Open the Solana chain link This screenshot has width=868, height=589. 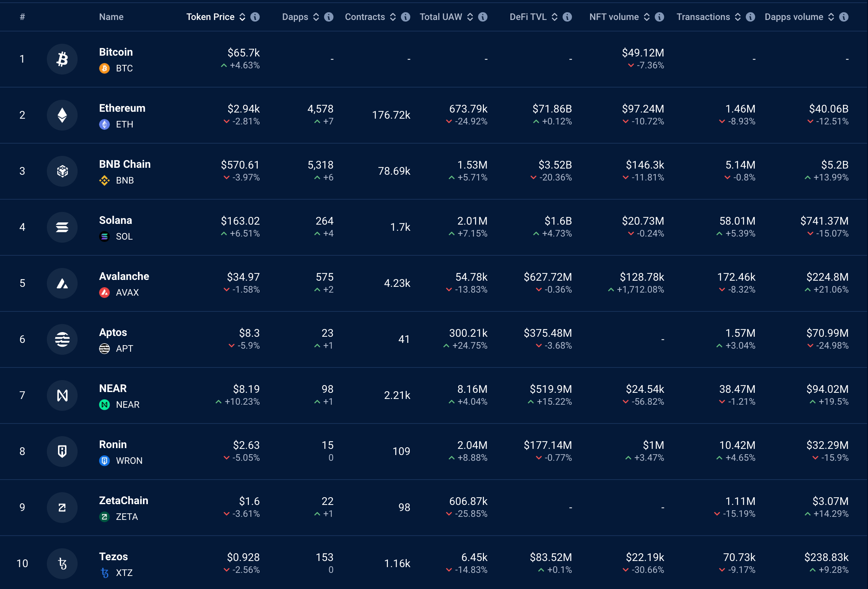coord(116,220)
